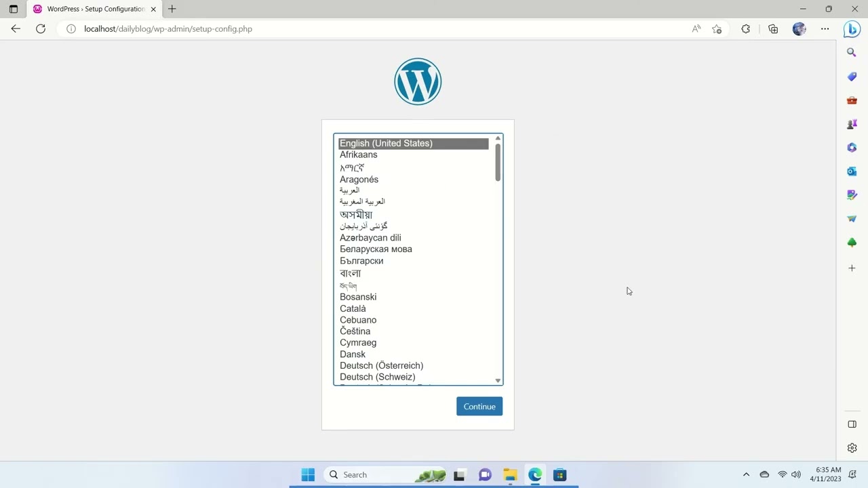Open the sidebar Games chess icon

[x=852, y=124]
